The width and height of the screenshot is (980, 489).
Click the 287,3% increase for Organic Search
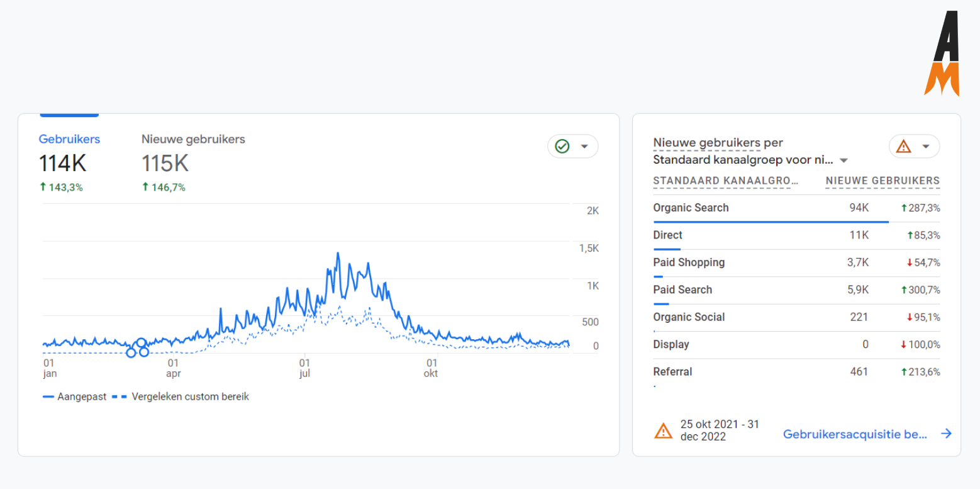[920, 208]
